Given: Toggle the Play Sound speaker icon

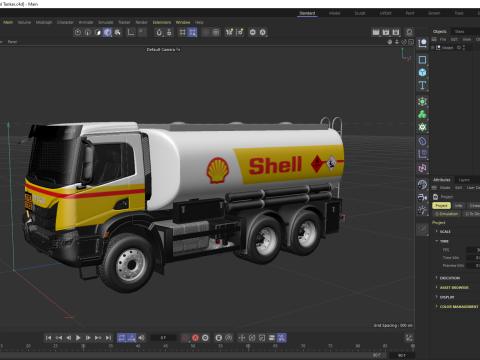Looking at the screenshot, I should [142, 338].
